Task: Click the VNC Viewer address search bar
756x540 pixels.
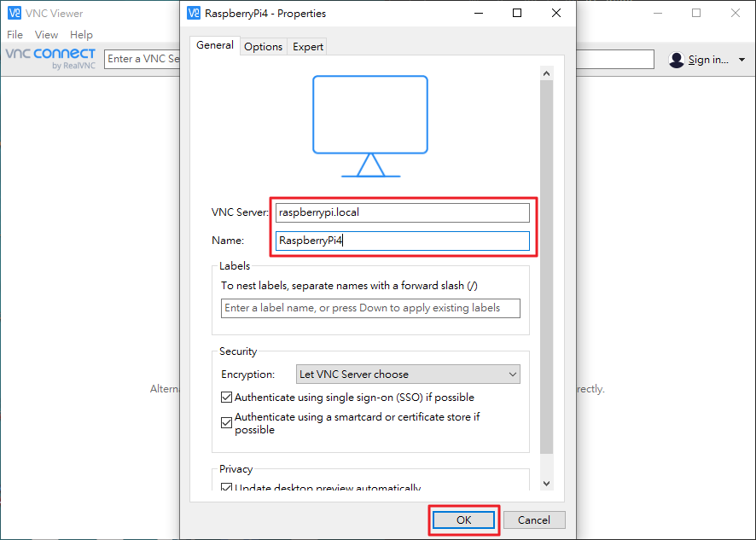Action: (x=379, y=60)
